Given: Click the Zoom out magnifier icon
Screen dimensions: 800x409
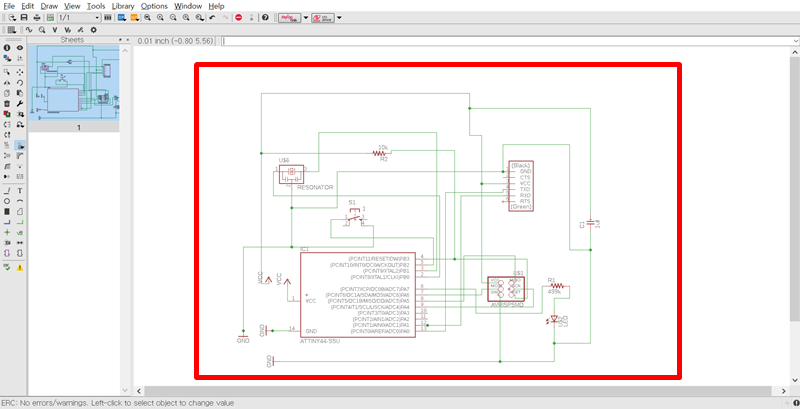Looking at the screenshot, I should 173,17.
